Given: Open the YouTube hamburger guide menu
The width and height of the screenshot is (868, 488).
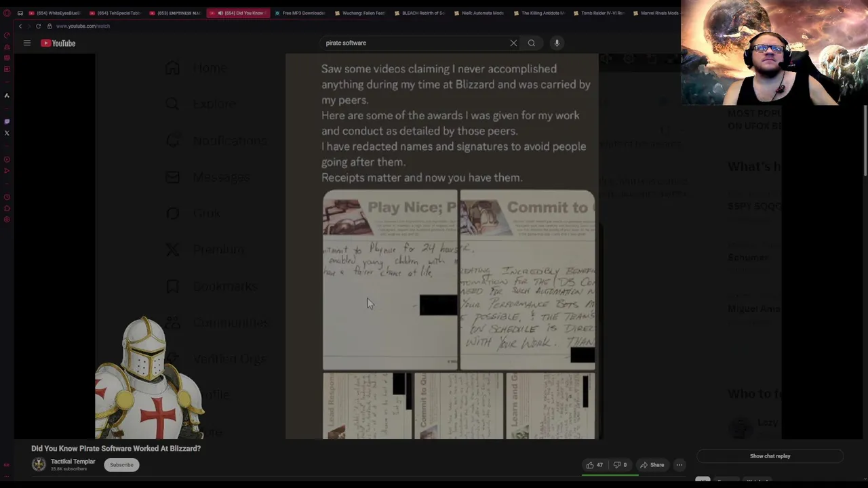Looking at the screenshot, I should point(27,43).
